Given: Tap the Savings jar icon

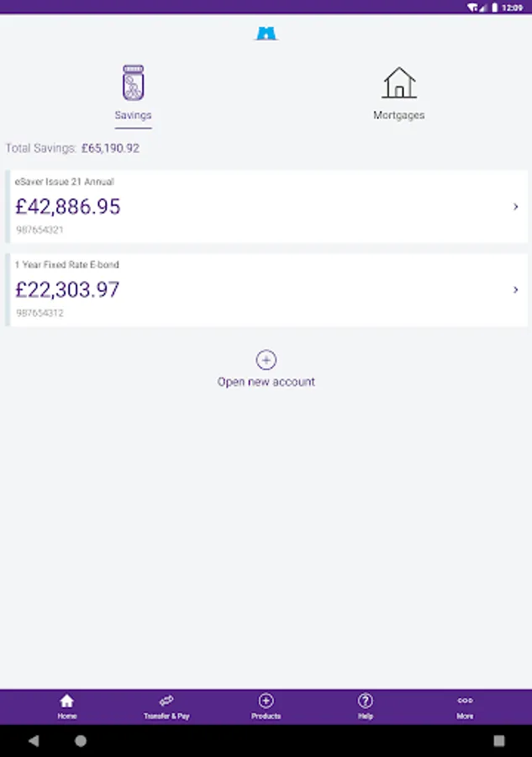Looking at the screenshot, I should point(133,82).
